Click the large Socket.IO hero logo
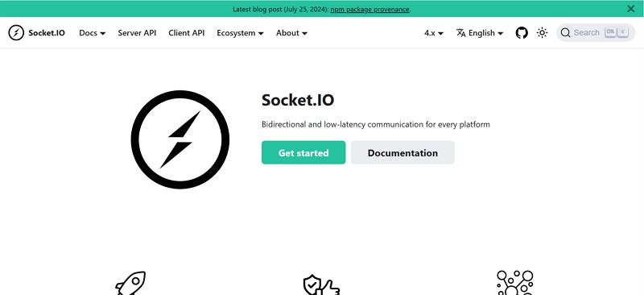 180,140
